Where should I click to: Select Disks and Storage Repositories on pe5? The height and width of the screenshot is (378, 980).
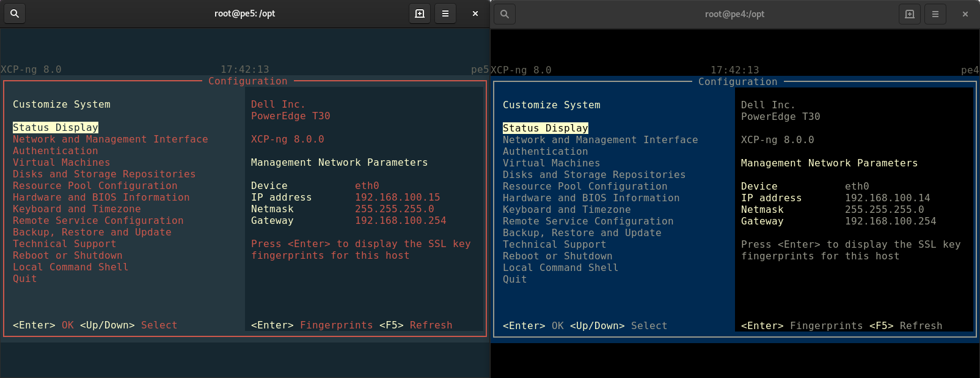point(104,174)
